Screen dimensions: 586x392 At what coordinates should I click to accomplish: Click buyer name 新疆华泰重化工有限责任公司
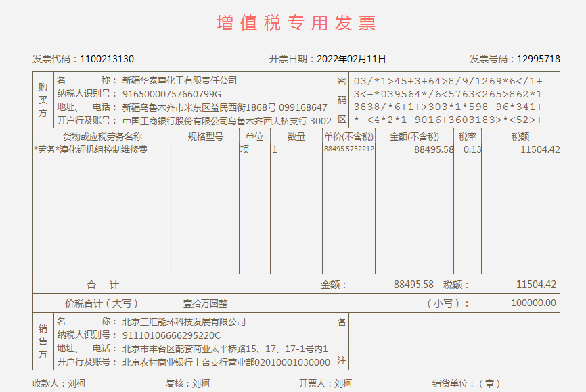(179, 80)
